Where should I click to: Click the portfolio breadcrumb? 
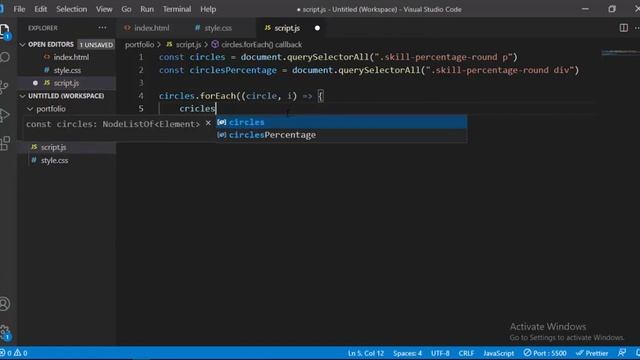139,44
